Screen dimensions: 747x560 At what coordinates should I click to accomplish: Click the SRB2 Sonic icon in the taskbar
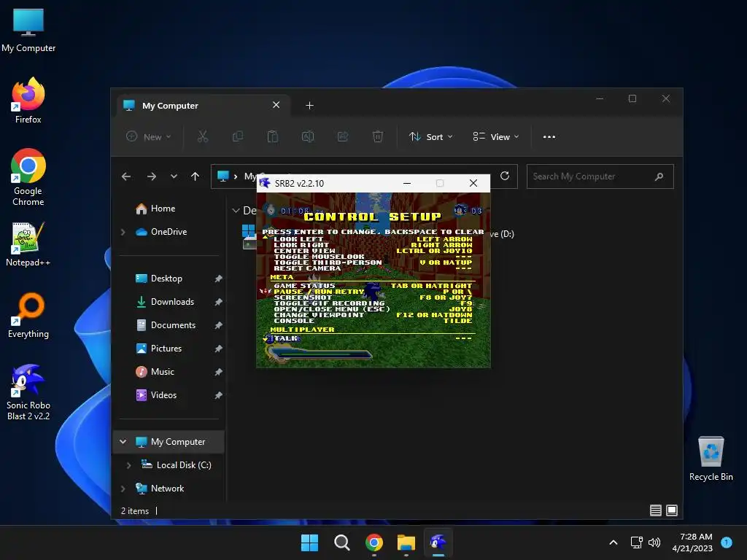(x=438, y=542)
